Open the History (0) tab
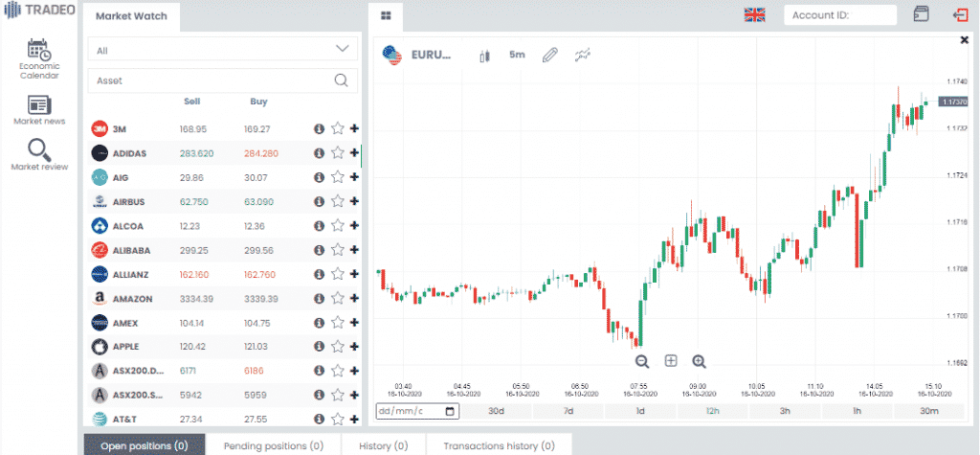 384,445
